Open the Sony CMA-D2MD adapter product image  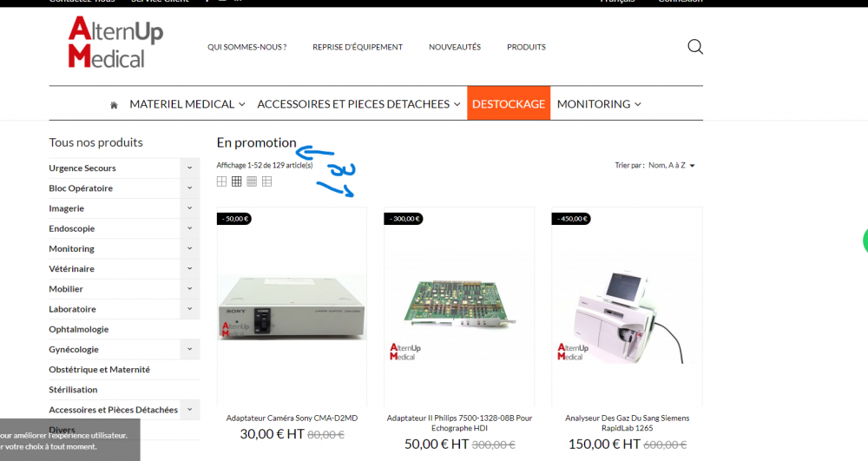coord(292,307)
